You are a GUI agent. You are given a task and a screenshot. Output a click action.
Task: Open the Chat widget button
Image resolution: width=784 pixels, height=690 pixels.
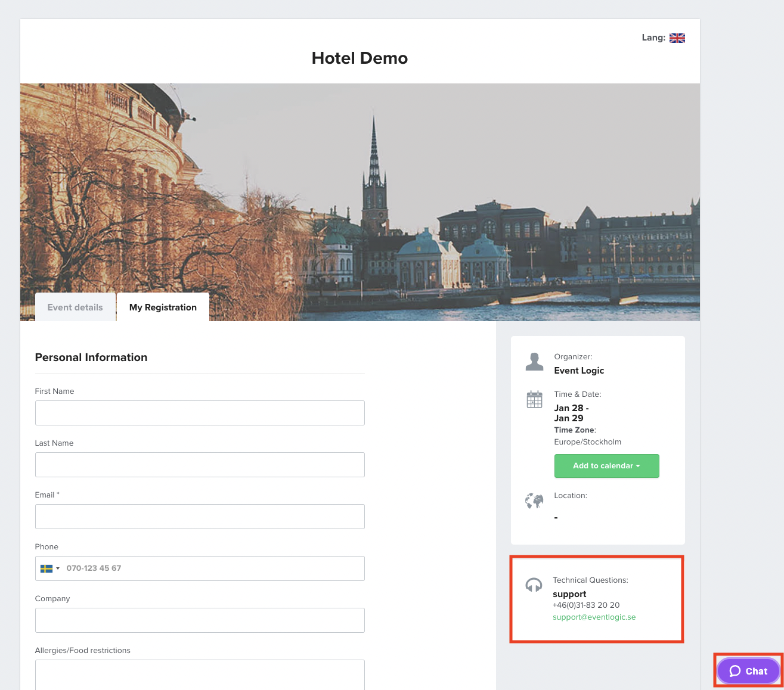(x=748, y=671)
